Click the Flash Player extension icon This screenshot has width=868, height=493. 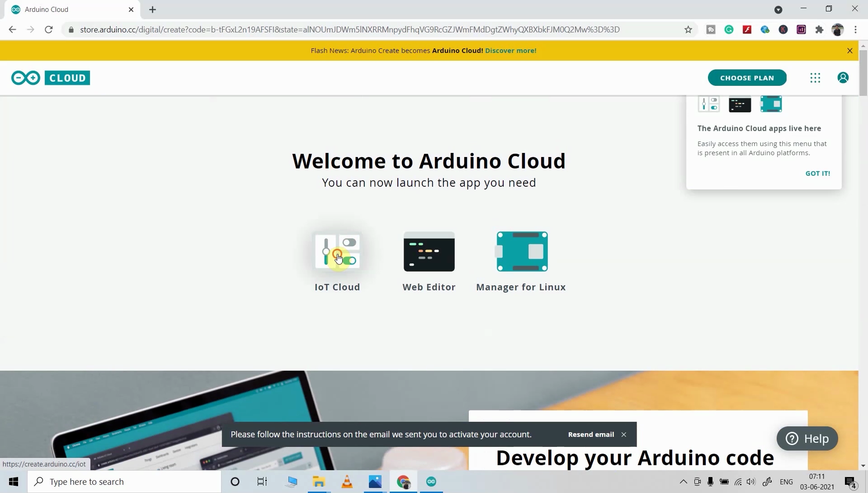point(747,29)
